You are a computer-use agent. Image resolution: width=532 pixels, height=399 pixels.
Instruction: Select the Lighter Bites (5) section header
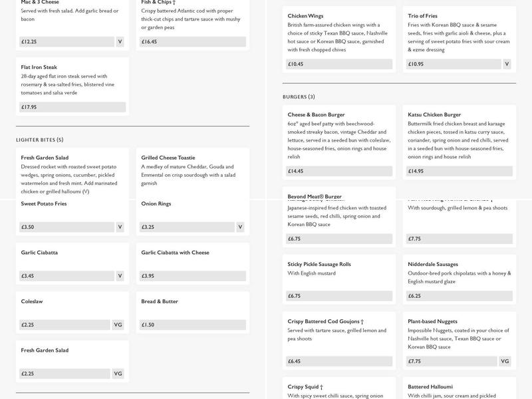click(x=40, y=140)
